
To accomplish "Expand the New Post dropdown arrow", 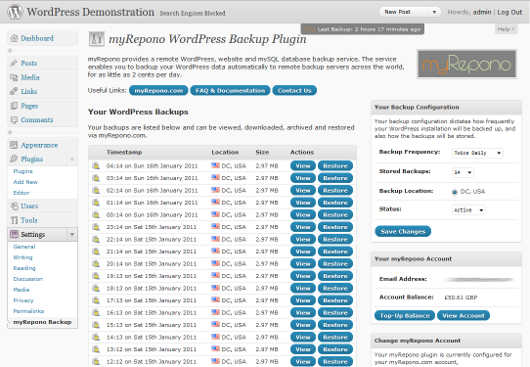I will pyautogui.click(x=434, y=12).
